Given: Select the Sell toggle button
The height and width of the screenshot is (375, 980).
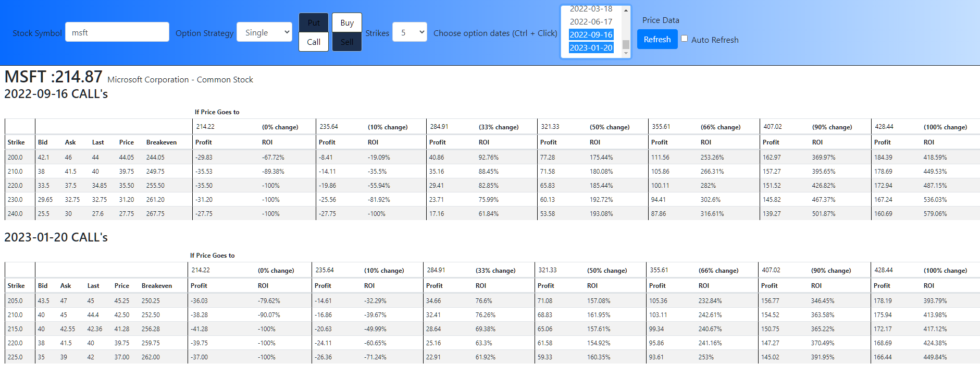Looking at the screenshot, I should click(x=347, y=42).
